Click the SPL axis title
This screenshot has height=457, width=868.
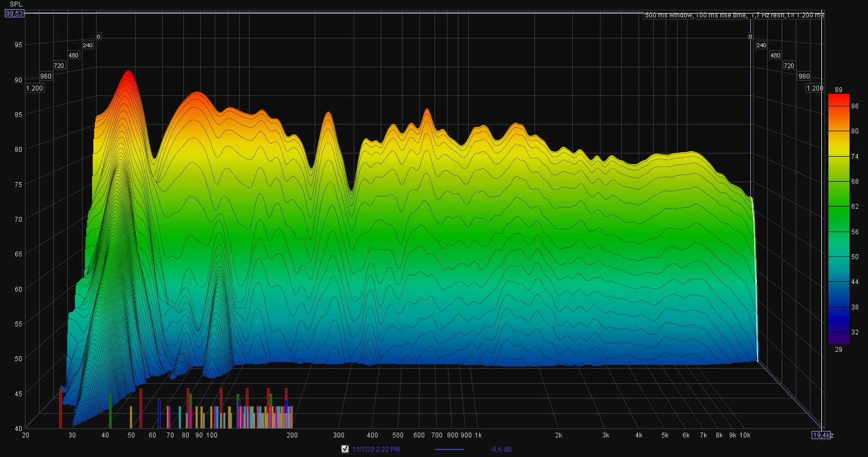tap(16, 4)
